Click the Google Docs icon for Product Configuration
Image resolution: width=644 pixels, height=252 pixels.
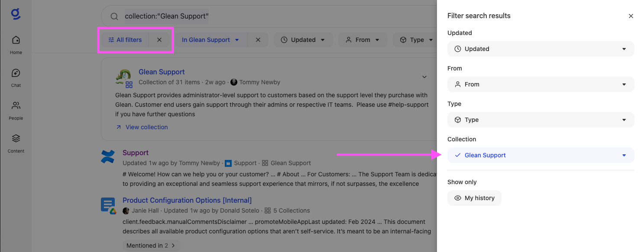click(x=108, y=205)
